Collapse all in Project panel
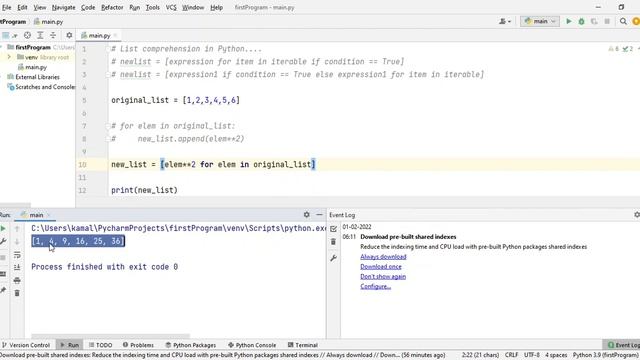Viewport: 640px width, 360px height. [53, 36]
